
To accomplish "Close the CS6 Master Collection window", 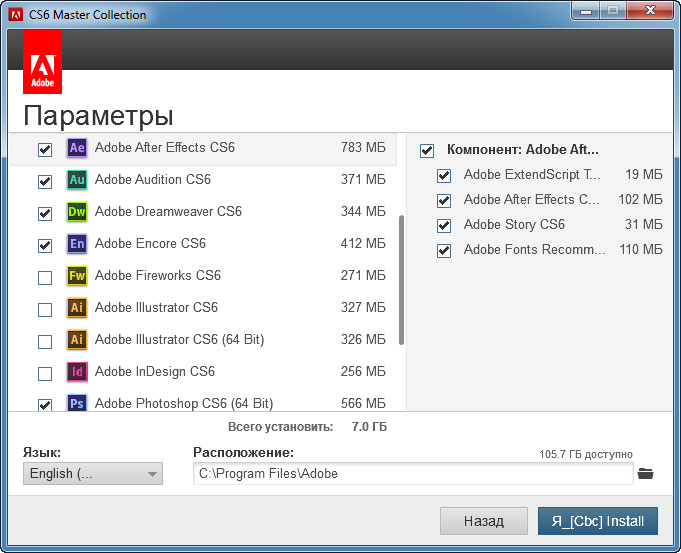I will click(650, 10).
